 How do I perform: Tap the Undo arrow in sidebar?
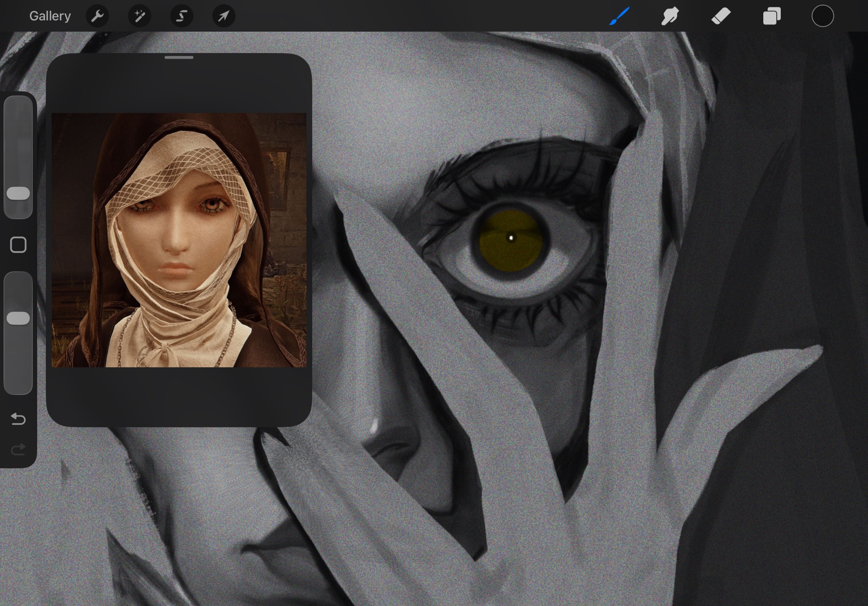coord(18,419)
